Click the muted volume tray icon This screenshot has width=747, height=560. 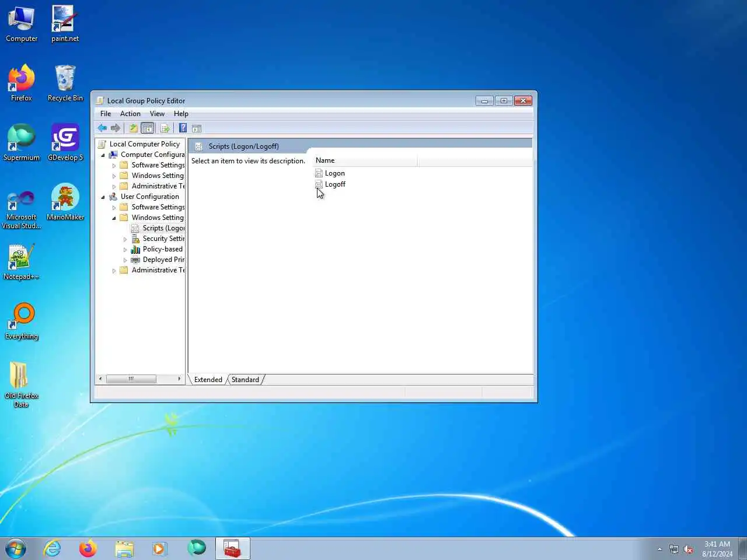click(689, 549)
